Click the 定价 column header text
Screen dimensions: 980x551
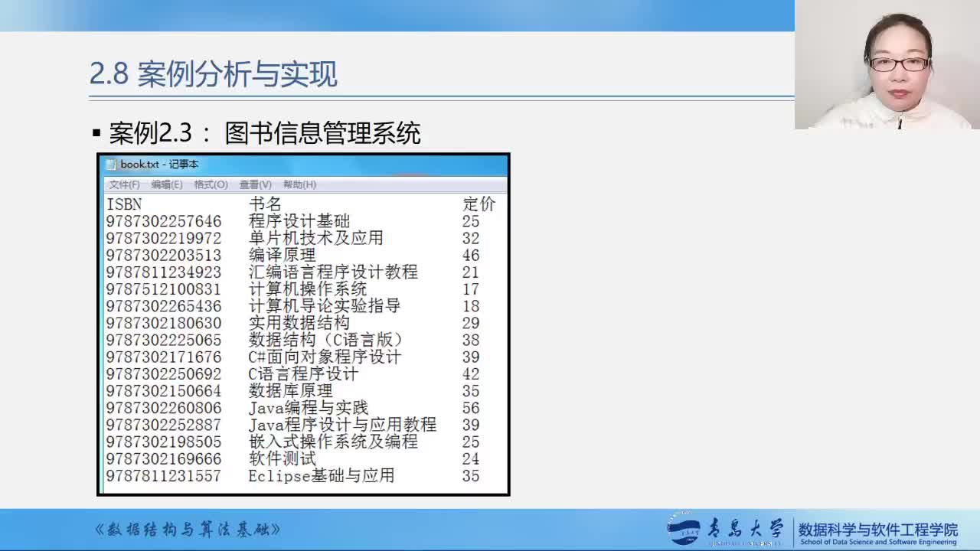pyautogui.click(x=479, y=204)
